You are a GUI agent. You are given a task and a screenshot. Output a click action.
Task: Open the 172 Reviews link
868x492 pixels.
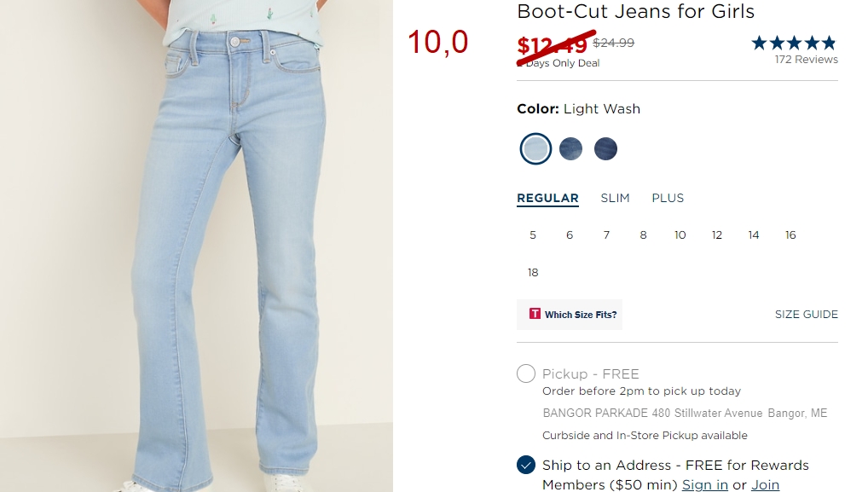(806, 59)
